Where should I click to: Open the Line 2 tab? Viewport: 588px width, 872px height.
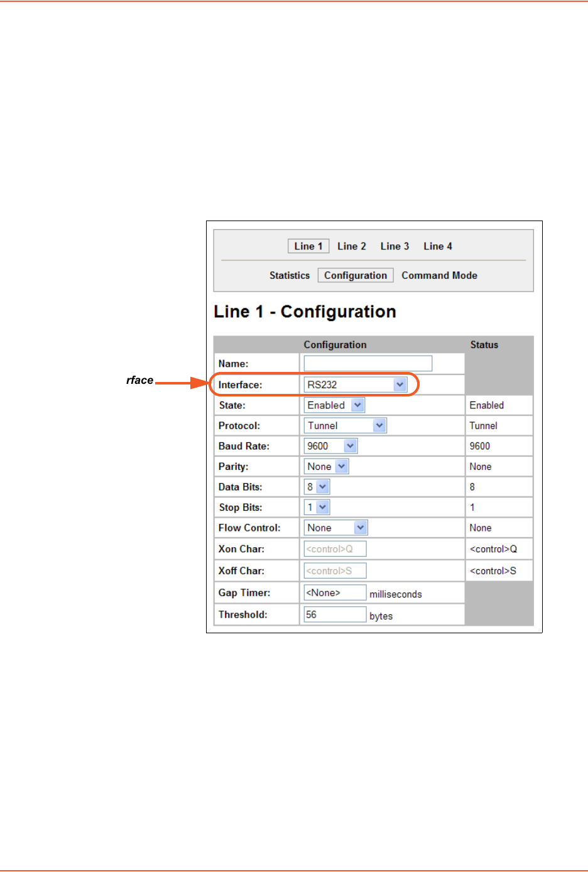click(x=351, y=246)
